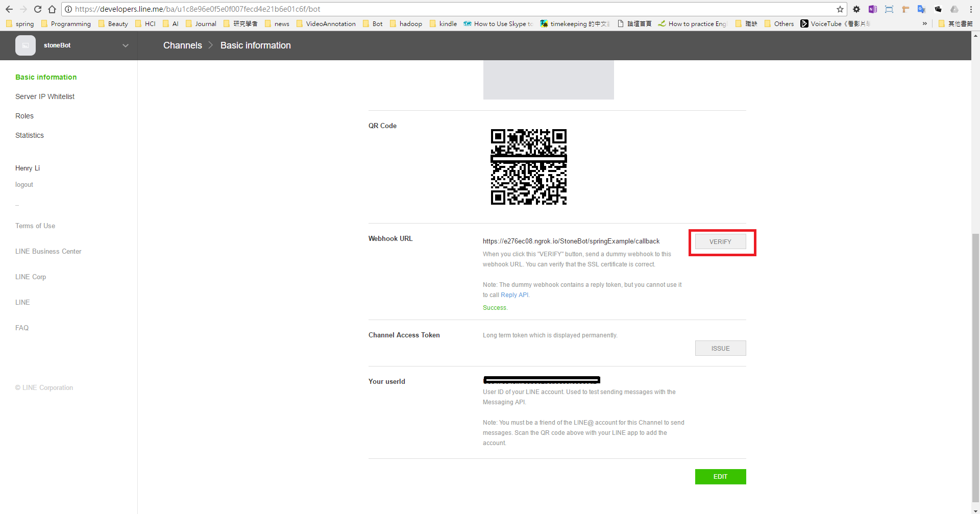Screen dimensions: 980x514
Task: Open the VideoAnnotation bookmark folder
Action: coord(326,23)
